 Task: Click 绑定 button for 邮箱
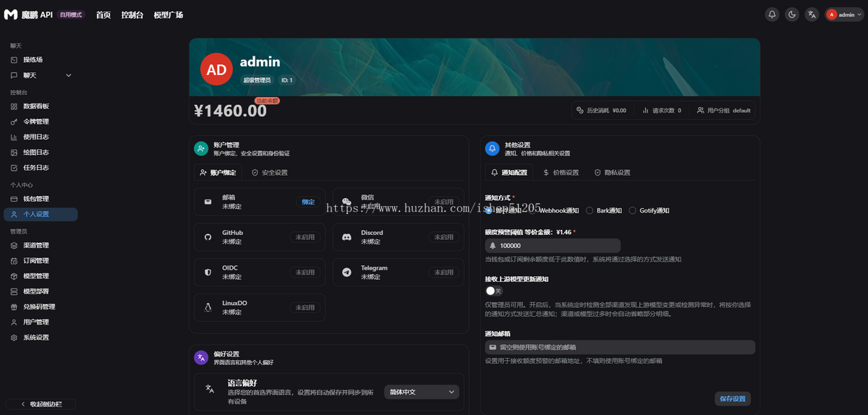click(x=308, y=202)
